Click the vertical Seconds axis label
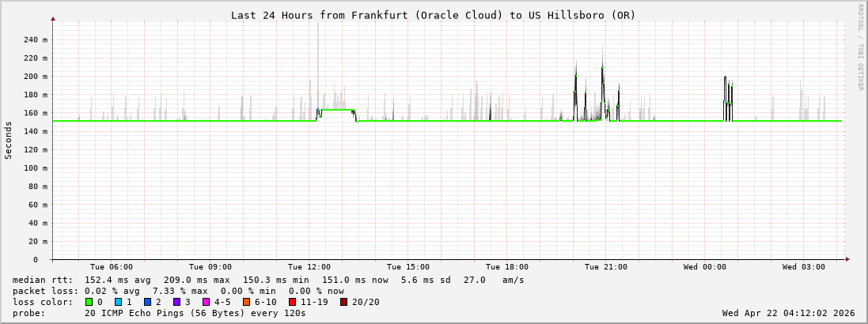This screenshot has width=868, height=324. point(9,140)
